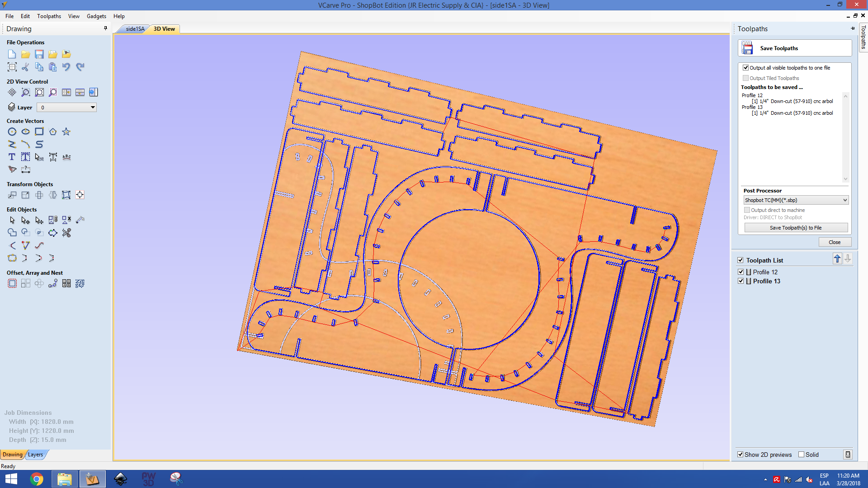Choose the Pan view tool
868x488 pixels.
[12, 92]
